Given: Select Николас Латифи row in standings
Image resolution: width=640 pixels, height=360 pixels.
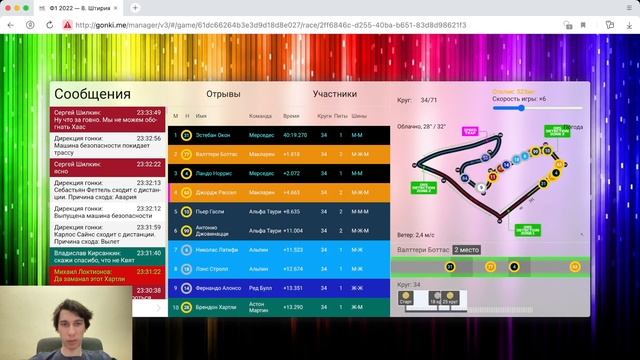Looking at the screenshot, I should pyautogui.click(x=279, y=250).
